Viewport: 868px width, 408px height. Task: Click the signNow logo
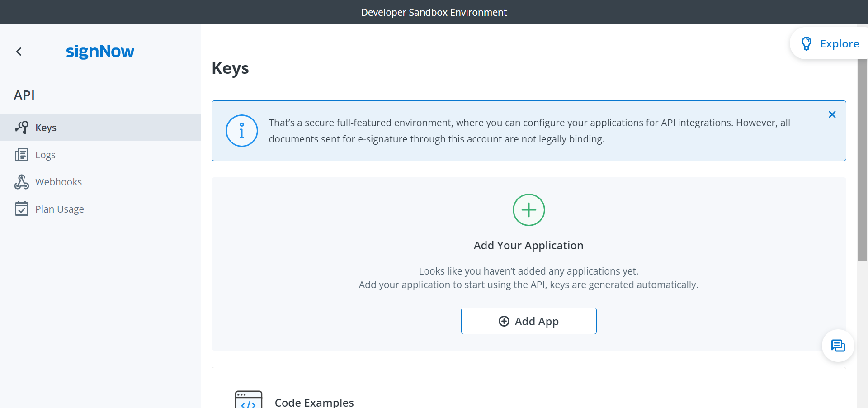click(100, 52)
